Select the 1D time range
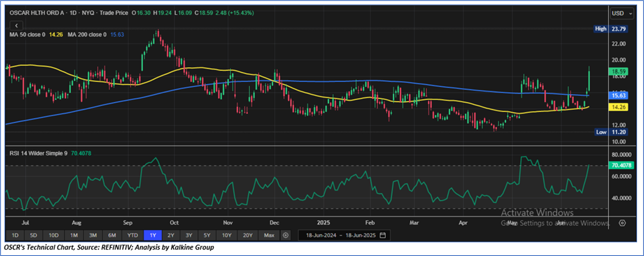644x256 pixels. click(x=15, y=235)
